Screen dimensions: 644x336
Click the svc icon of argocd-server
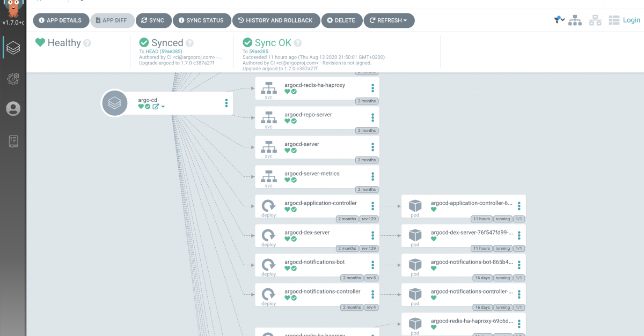tap(268, 146)
